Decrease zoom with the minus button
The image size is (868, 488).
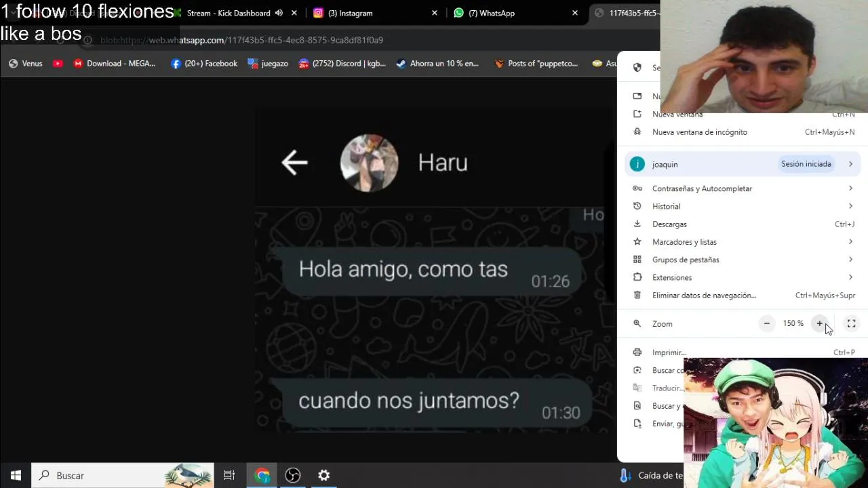[x=766, y=324]
